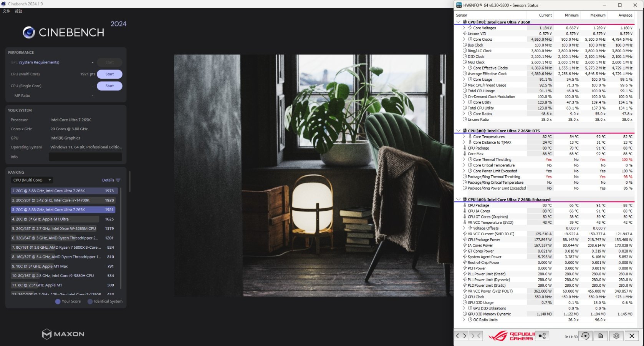Click the Details filter icon in Ranking

[118, 180]
